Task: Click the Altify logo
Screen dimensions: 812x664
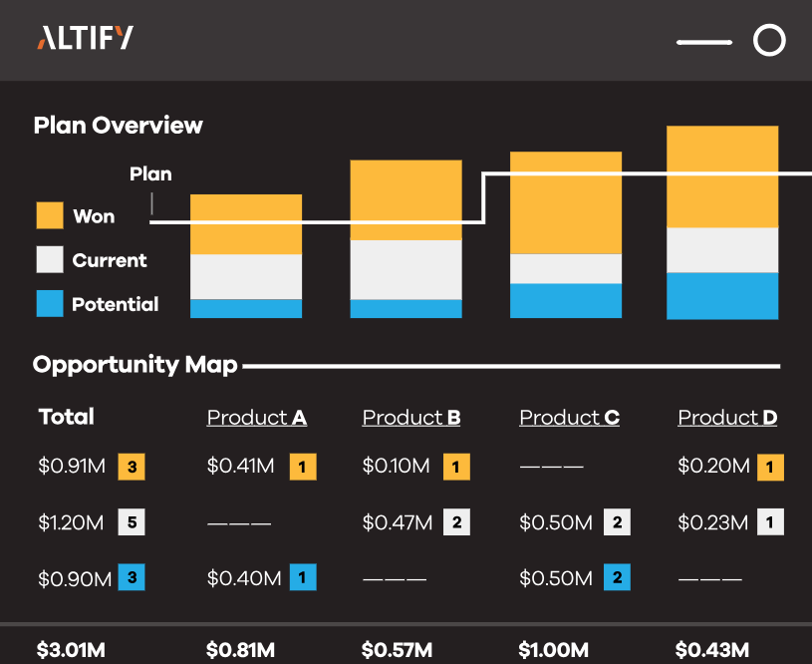Action: point(85,38)
